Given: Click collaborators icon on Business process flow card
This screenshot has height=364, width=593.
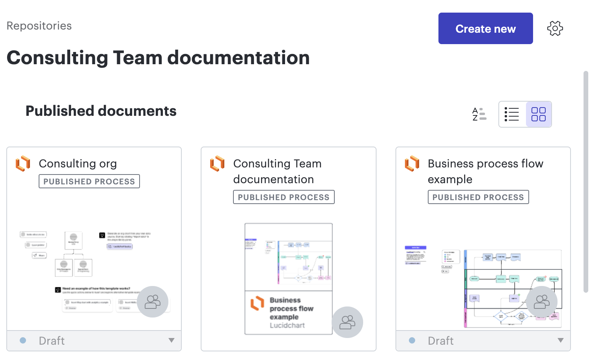Looking at the screenshot, I should tap(542, 301).
